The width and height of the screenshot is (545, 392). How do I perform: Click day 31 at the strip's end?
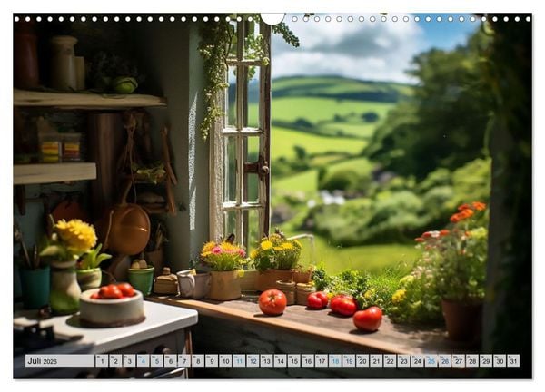[x=513, y=360]
